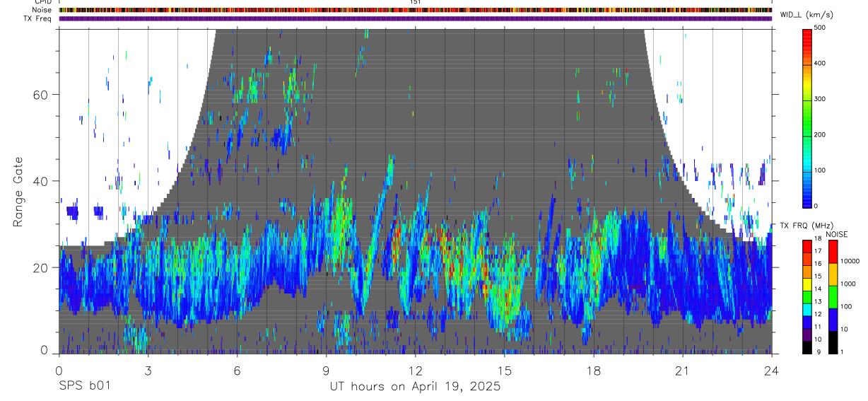Screen dimensions: 868x401
Task: Click the black segment of the TX FRQ colorbar
Action: coord(807,346)
